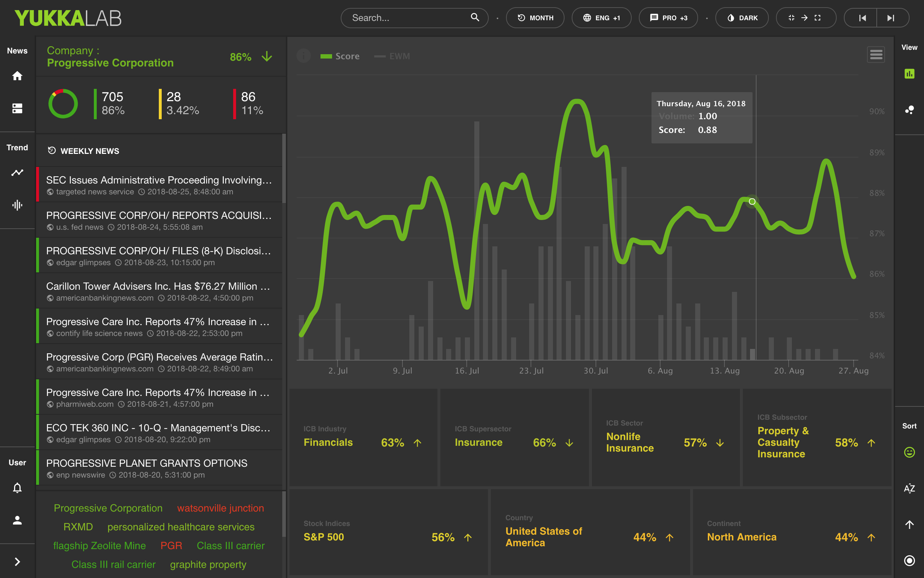Select the bubble chart view icon
The width and height of the screenshot is (924, 578).
click(x=910, y=110)
